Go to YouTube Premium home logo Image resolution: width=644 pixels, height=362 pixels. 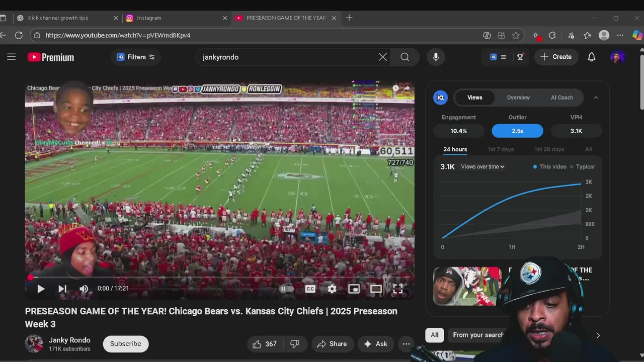(x=51, y=57)
